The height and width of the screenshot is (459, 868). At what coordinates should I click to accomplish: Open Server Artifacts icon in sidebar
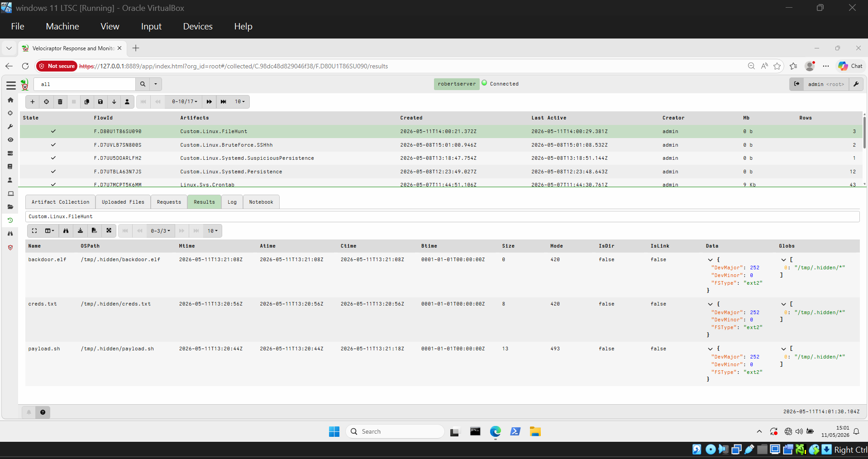tap(10, 153)
